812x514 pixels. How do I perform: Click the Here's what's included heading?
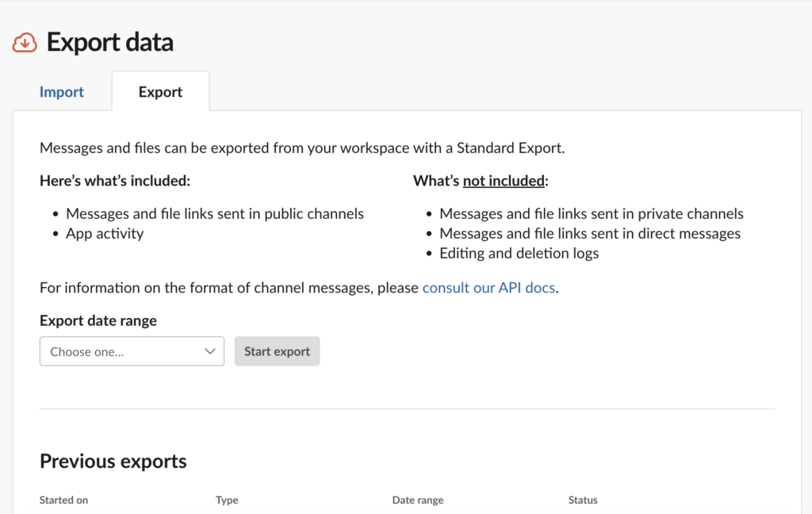coord(115,181)
